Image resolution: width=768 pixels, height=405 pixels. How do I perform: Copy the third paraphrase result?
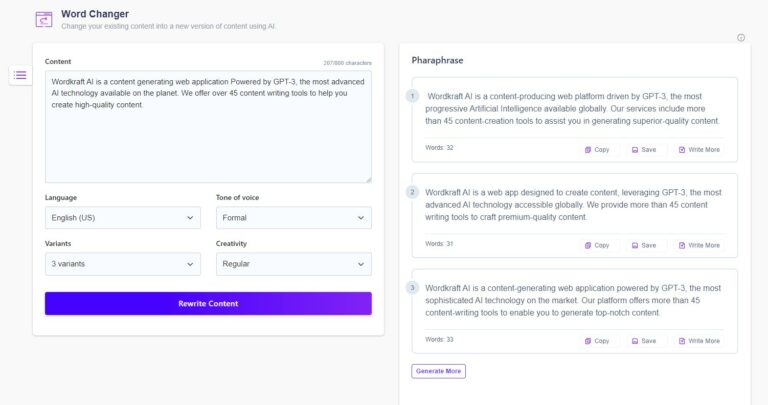tap(597, 340)
